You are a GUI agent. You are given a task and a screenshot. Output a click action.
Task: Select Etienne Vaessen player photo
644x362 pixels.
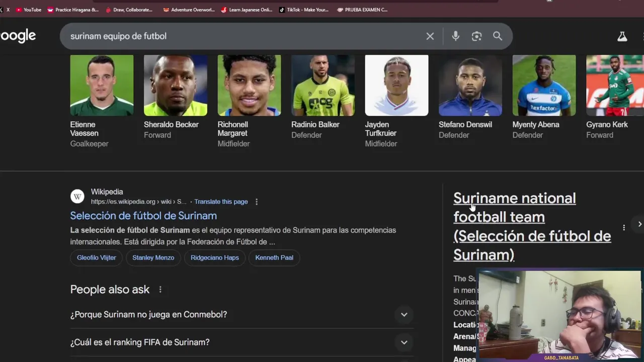point(102,85)
